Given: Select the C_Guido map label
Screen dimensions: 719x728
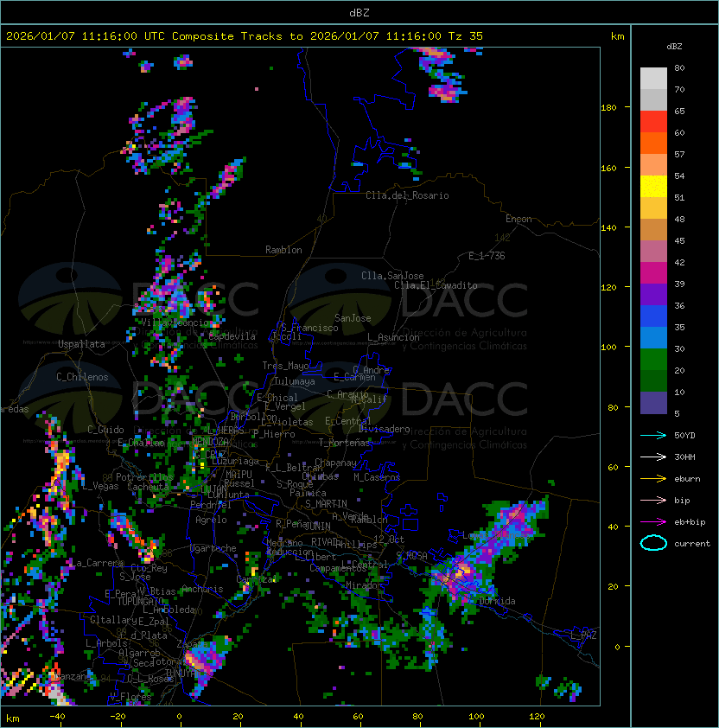Looking at the screenshot, I should pos(105,430).
